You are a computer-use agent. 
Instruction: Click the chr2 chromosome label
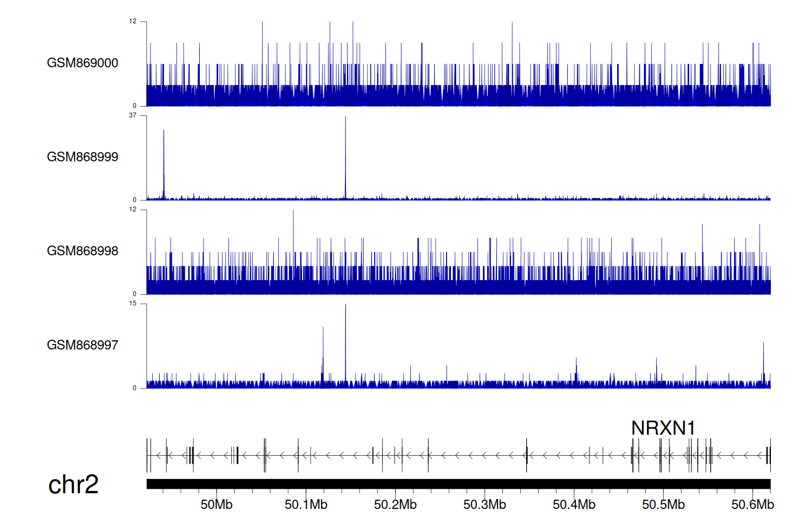coord(73,484)
